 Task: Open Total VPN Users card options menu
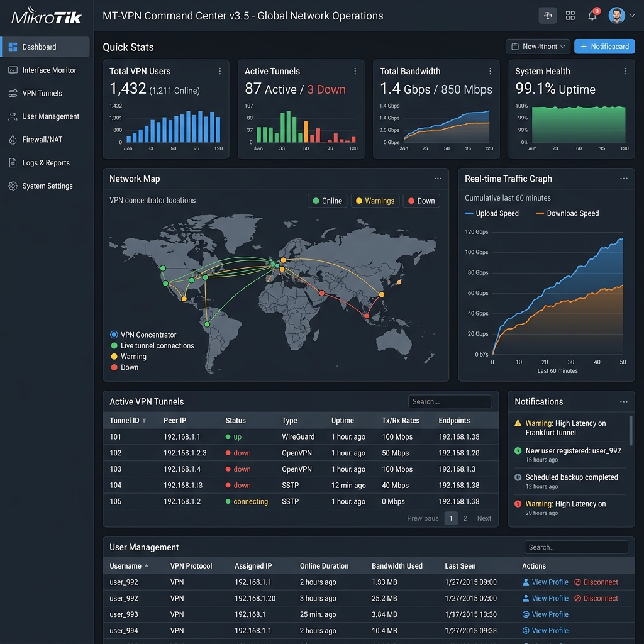tap(220, 72)
